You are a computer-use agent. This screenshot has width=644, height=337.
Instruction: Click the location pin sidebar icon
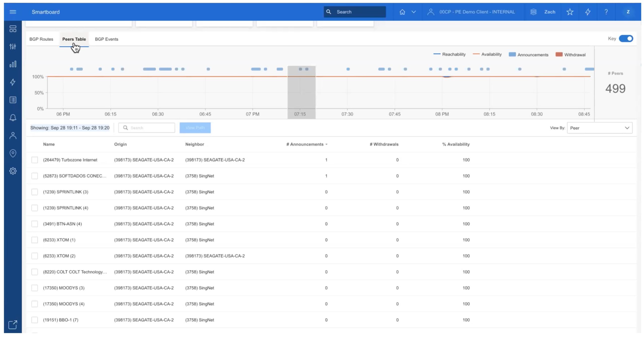pos(13,153)
